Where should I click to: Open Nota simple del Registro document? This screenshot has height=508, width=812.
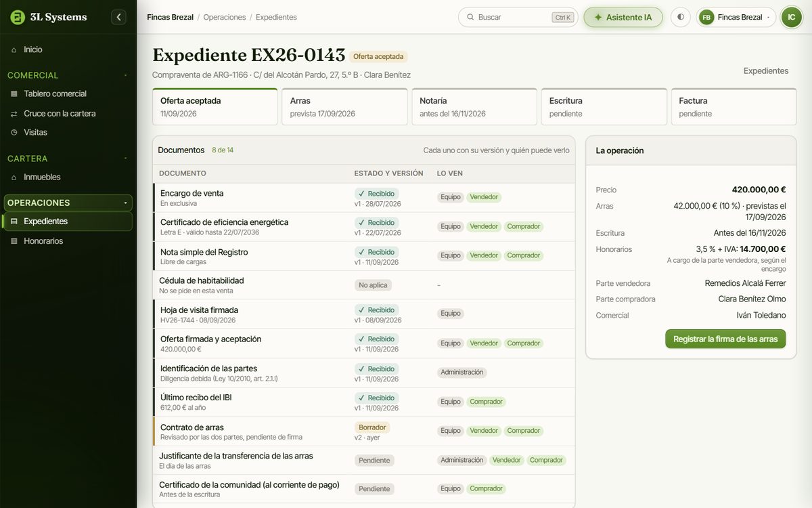click(x=363, y=256)
